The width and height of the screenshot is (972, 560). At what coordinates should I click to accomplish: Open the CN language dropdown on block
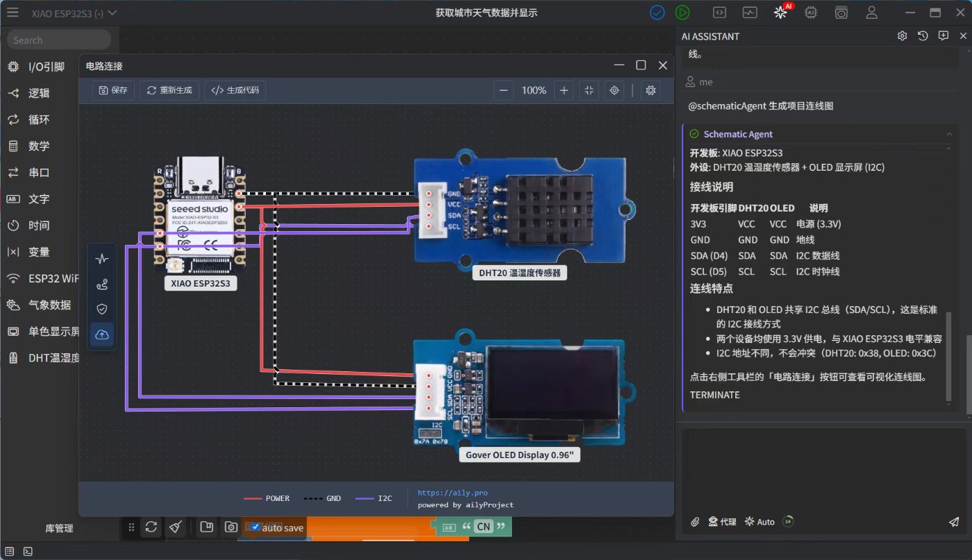coord(483,527)
